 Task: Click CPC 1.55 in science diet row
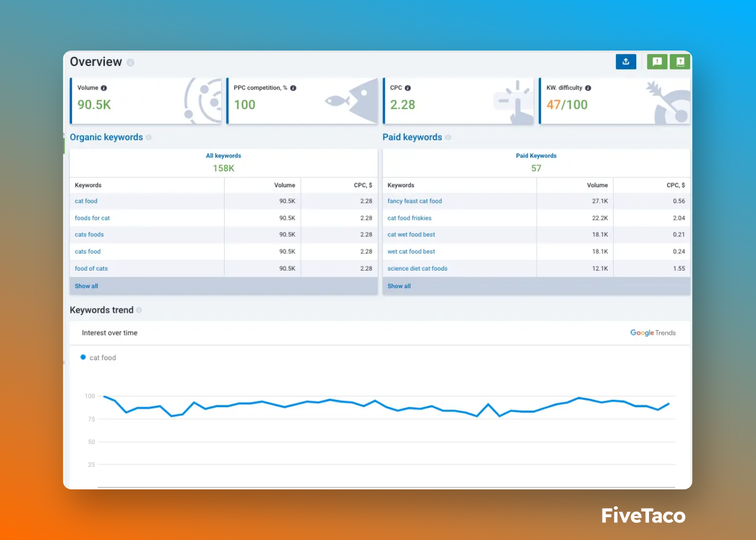(x=679, y=268)
